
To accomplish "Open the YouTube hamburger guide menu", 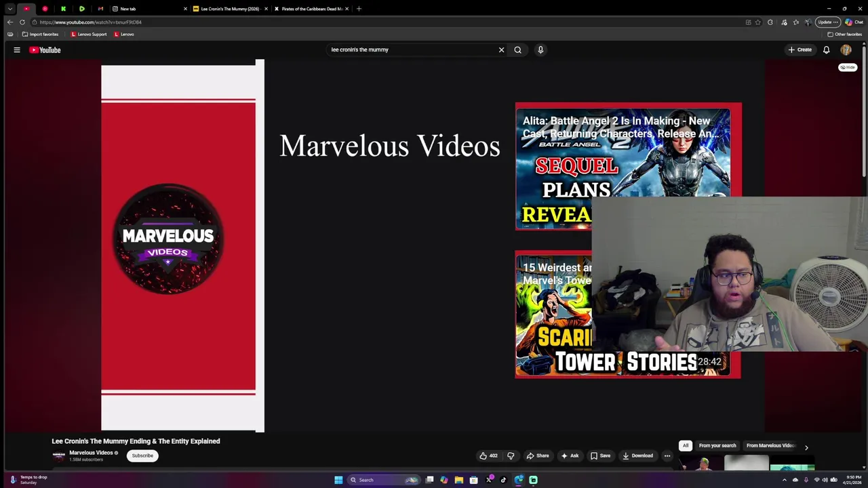I will point(17,49).
